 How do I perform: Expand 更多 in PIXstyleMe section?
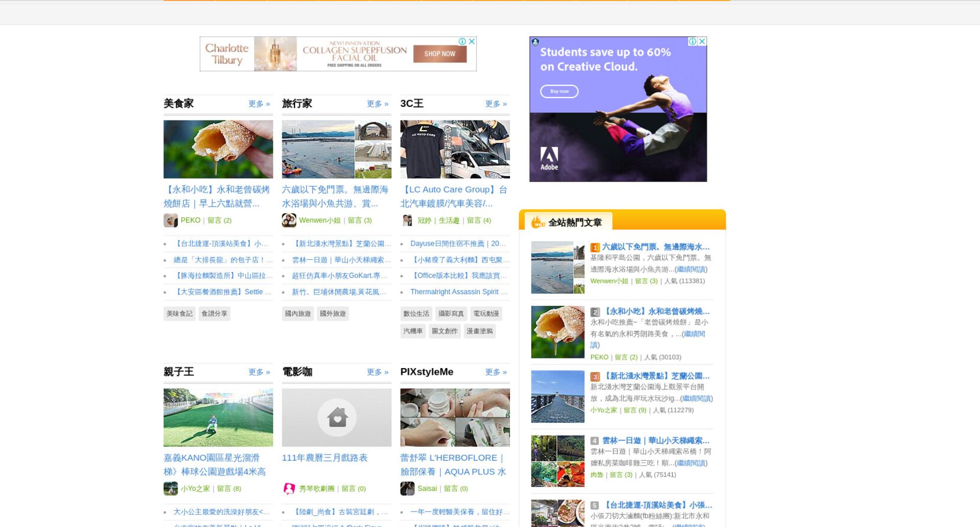(x=496, y=372)
